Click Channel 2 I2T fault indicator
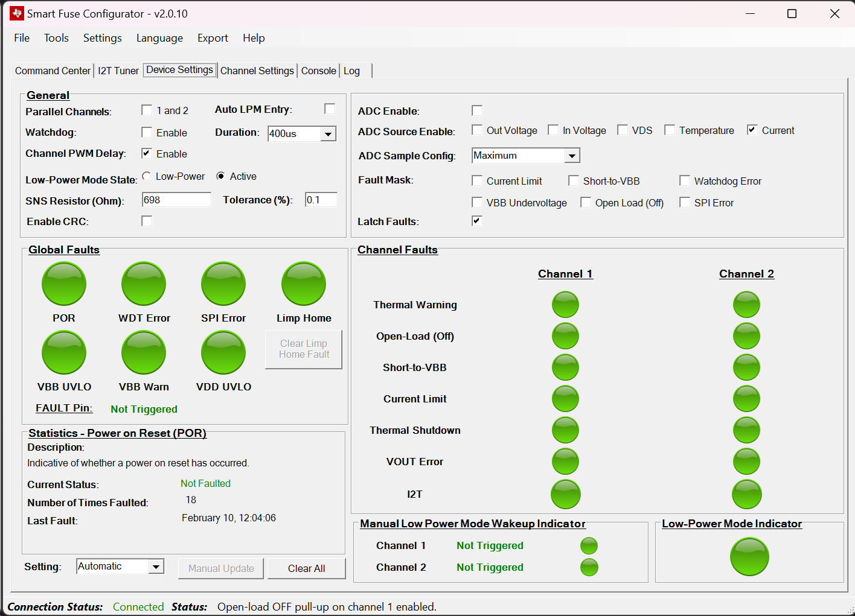 (746, 494)
